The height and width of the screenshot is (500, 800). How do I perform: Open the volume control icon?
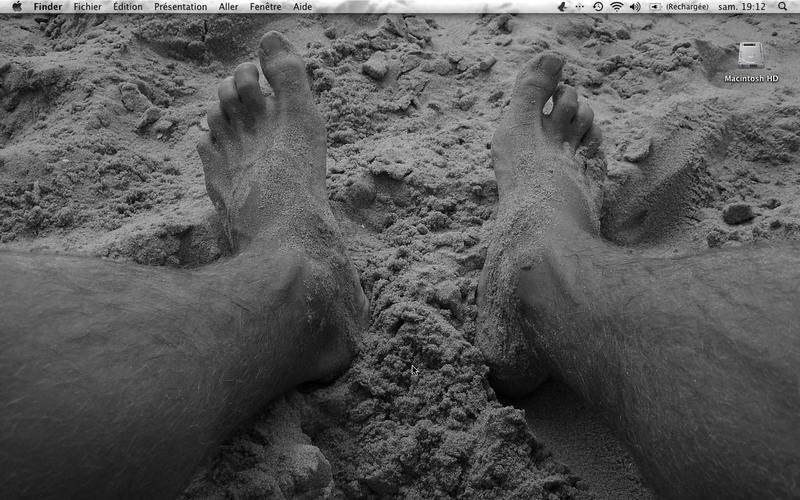point(635,7)
